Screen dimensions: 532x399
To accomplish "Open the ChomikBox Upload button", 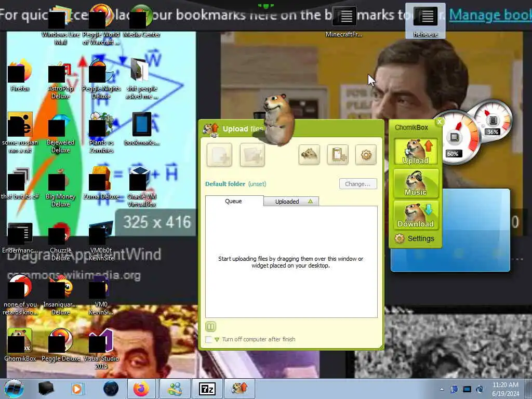I will pos(416,152).
